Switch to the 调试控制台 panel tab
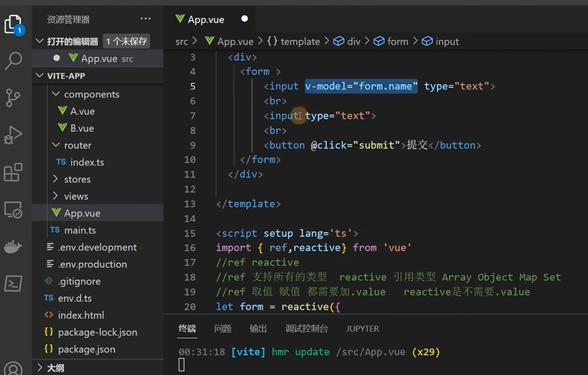This screenshot has height=375, width=588. click(x=307, y=329)
